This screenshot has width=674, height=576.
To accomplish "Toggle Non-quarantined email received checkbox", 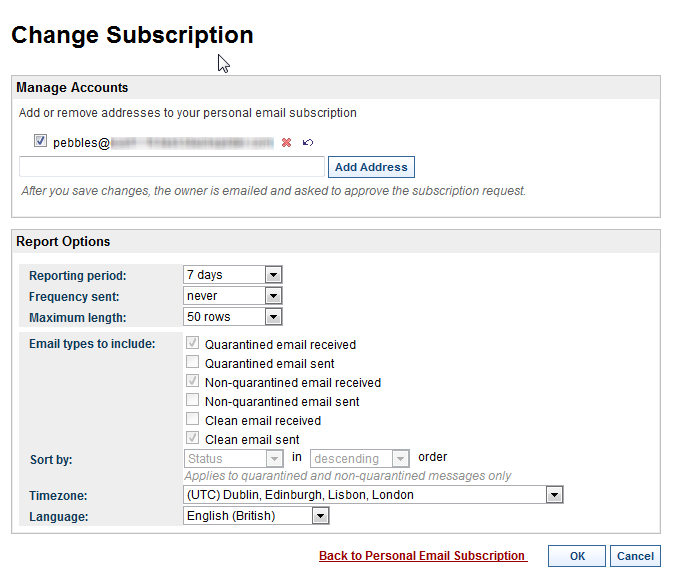I will coord(193,381).
